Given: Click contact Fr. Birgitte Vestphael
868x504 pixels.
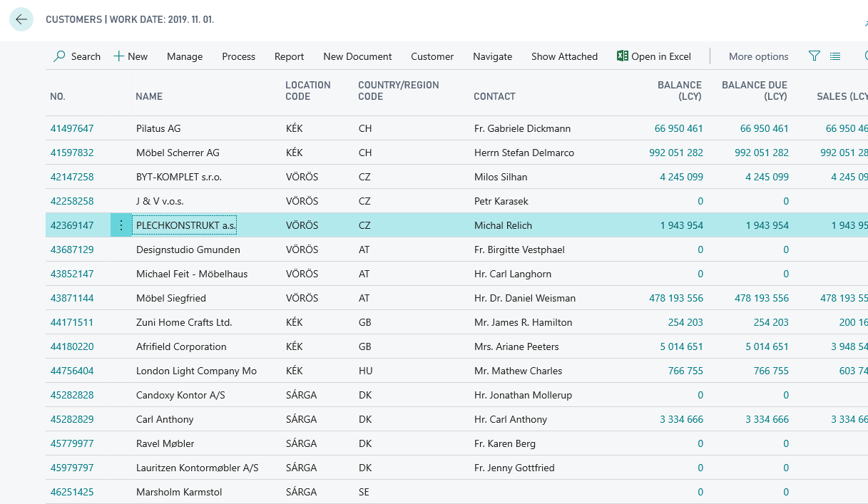Looking at the screenshot, I should (x=519, y=250).
